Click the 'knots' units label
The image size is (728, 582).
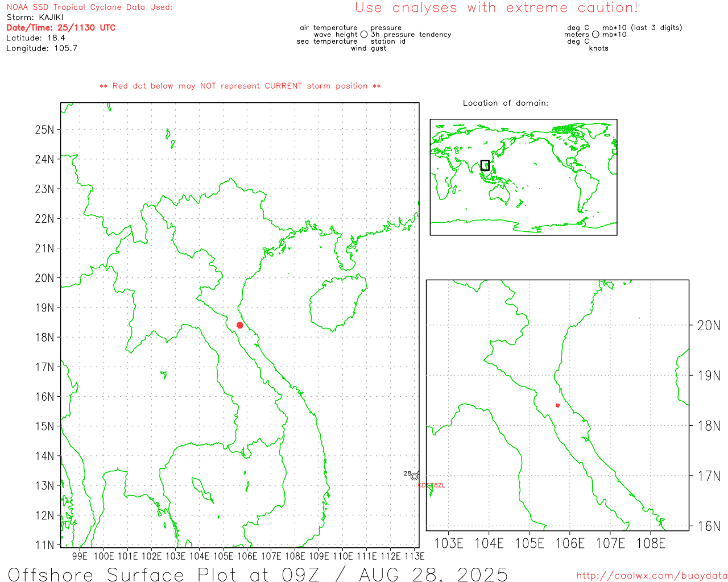click(598, 48)
